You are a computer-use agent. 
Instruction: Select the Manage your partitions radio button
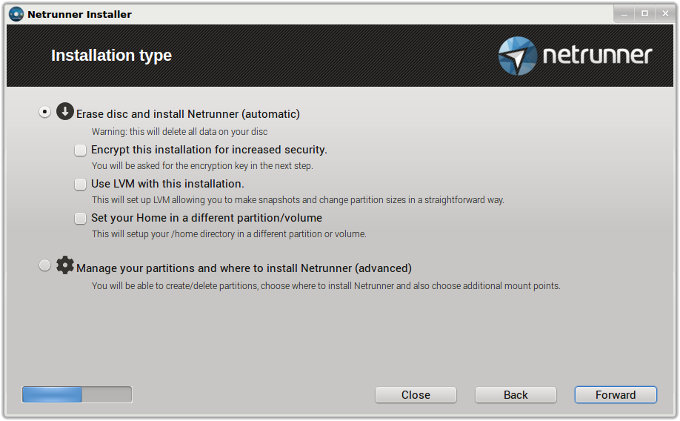pos(44,265)
